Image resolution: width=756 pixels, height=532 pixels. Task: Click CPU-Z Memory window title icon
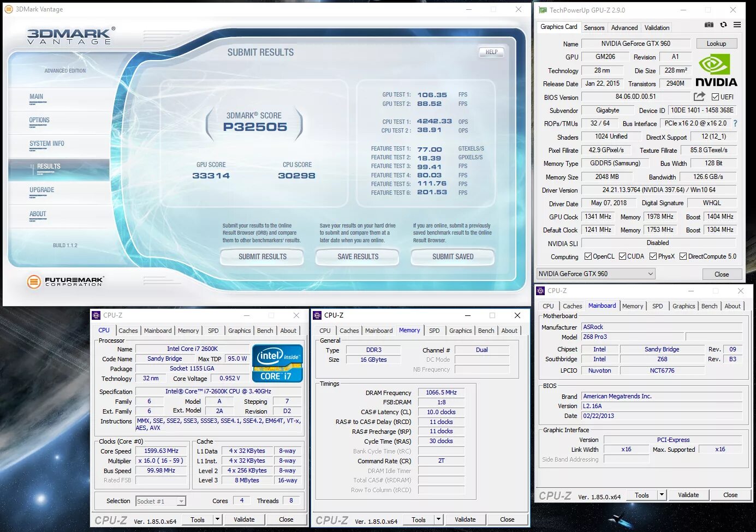click(317, 315)
